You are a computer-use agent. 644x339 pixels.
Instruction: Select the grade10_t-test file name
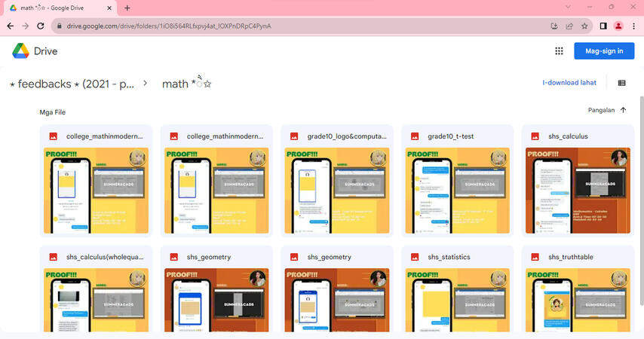tap(450, 136)
